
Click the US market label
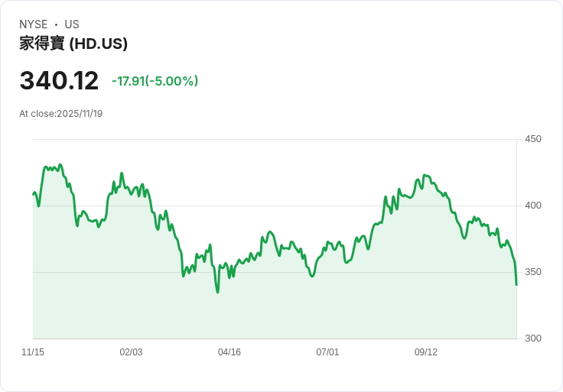[x=72, y=24]
